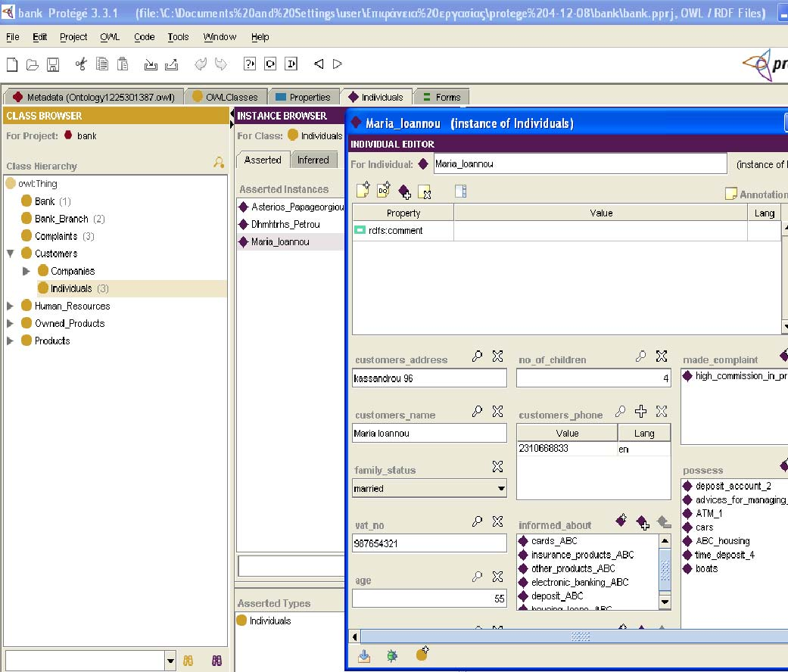
Task: Click the search icon beside Class Hierarchy
Action: (x=219, y=162)
